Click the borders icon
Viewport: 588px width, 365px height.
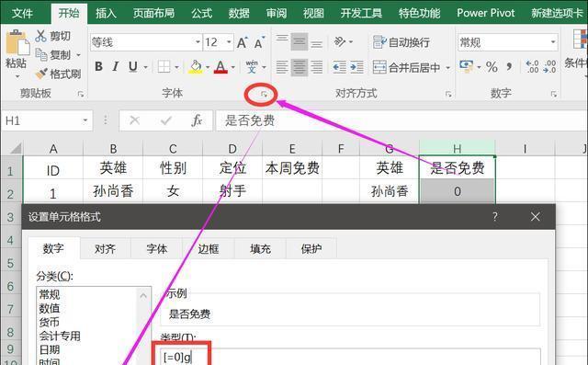tap(164, 67)
